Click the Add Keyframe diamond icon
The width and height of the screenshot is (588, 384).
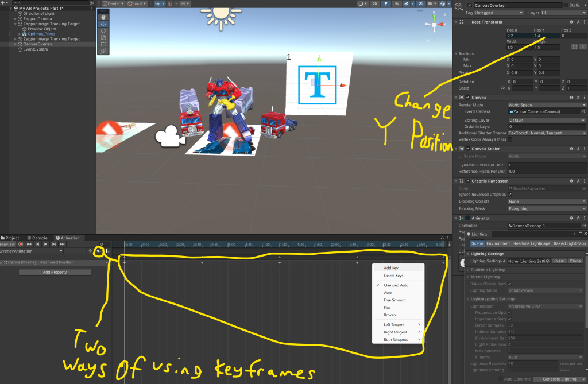[x=98, y=251]
